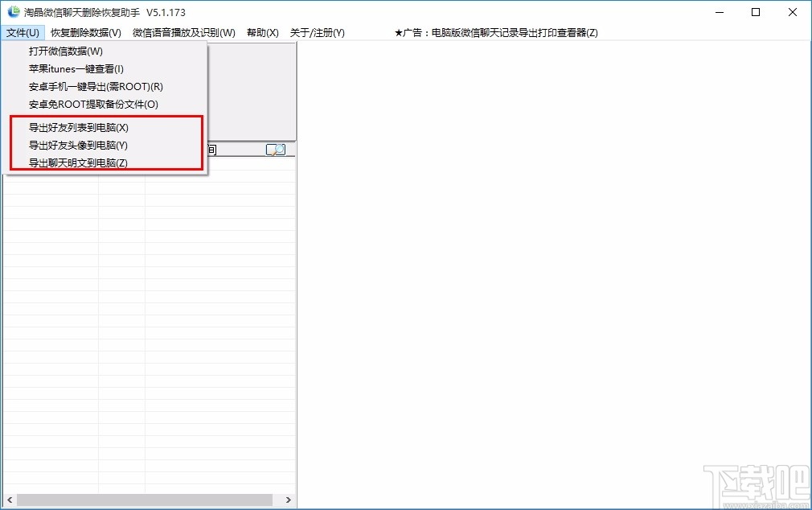Select 安卓手机一键导出(需ROOT)(R)
The width and height of the screenshot is (812, 510).
pos(96,87)
